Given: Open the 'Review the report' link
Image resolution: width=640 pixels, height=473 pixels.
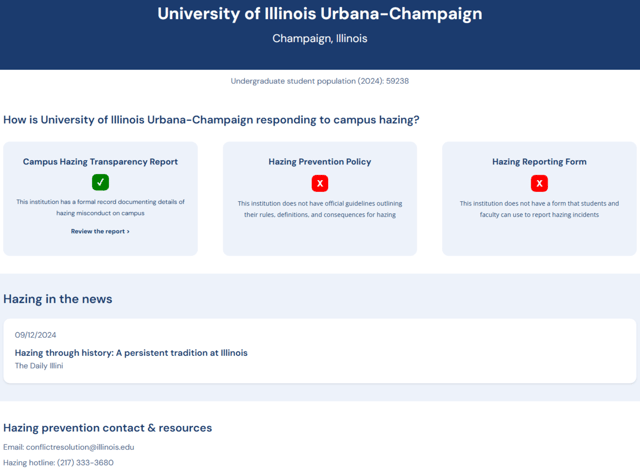Looking at the screenshot, I should coord(100,231).
